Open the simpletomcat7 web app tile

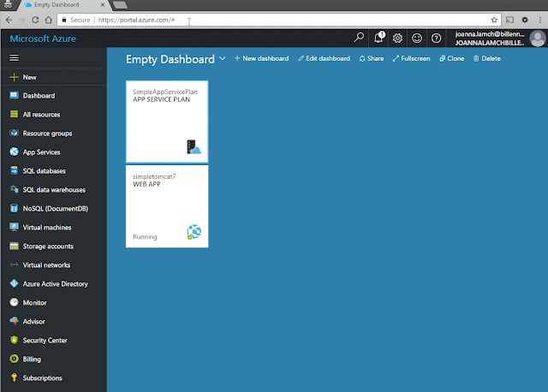pyautogui.click(x=167, y=206)
